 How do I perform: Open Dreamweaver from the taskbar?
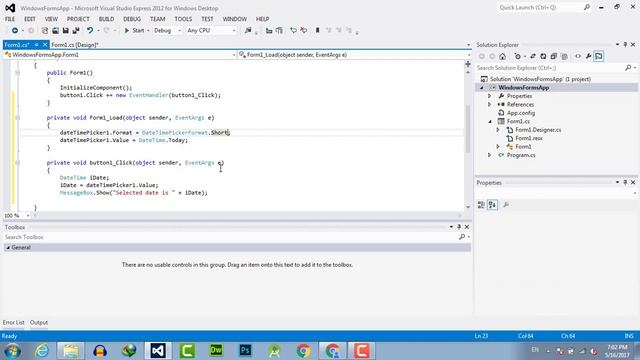pyautogui.click(x=216, y=351)
